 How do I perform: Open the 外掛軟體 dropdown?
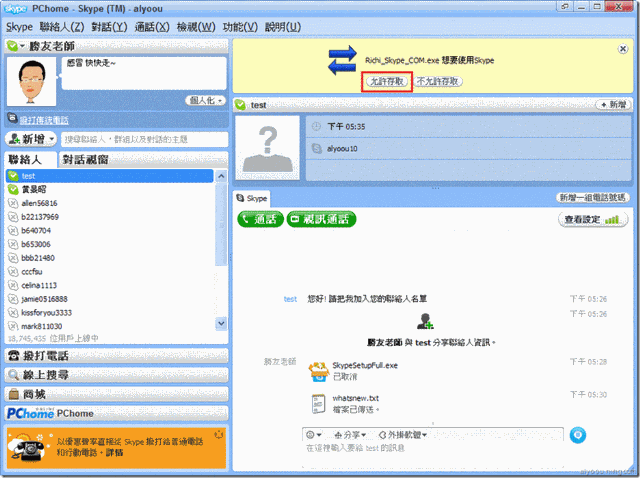click(402, 435)
